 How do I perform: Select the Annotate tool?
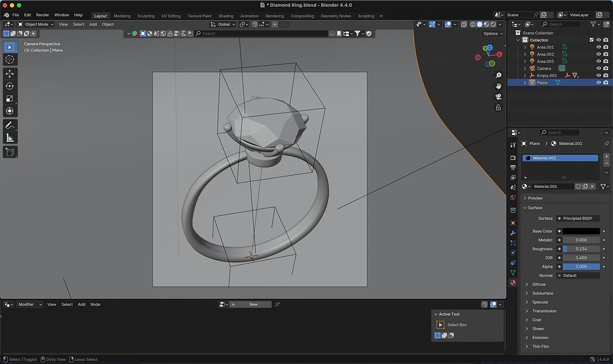click(x=10, y=126)
